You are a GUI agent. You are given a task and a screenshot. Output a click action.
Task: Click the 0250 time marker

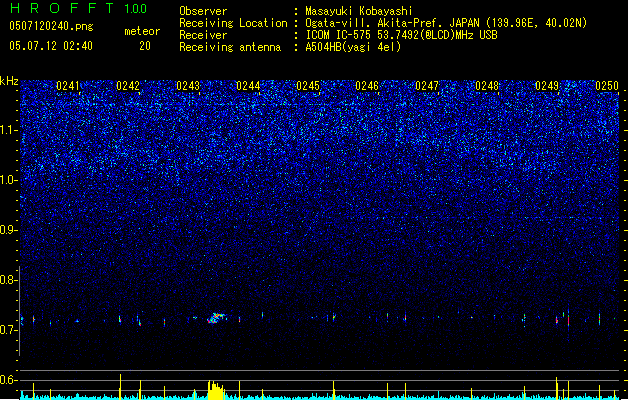point(607,86)
